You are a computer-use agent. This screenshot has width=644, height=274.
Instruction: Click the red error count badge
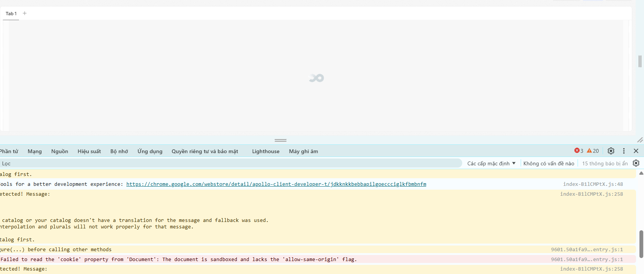[579, 151]
